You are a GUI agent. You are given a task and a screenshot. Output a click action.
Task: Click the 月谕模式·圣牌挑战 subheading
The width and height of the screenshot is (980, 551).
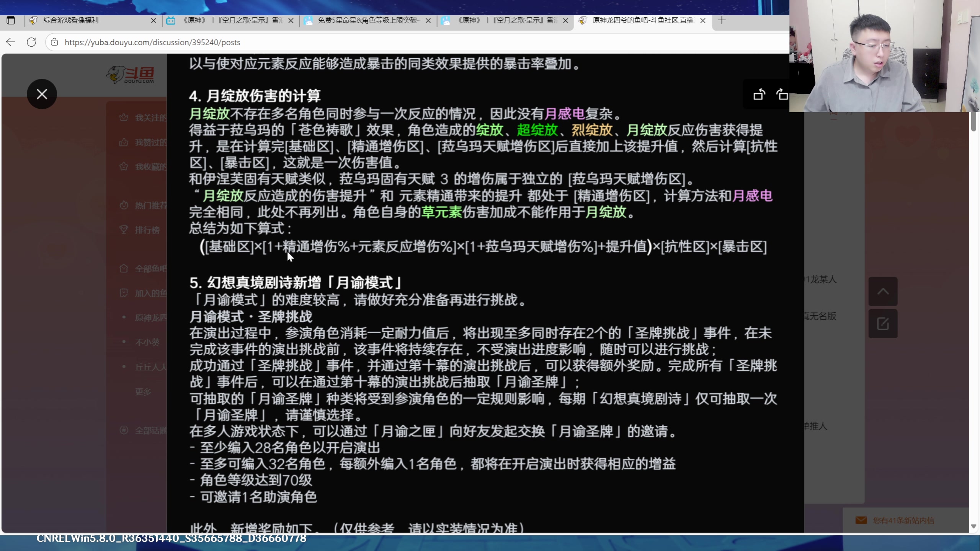pyautogui.click(x=251, y=317)
